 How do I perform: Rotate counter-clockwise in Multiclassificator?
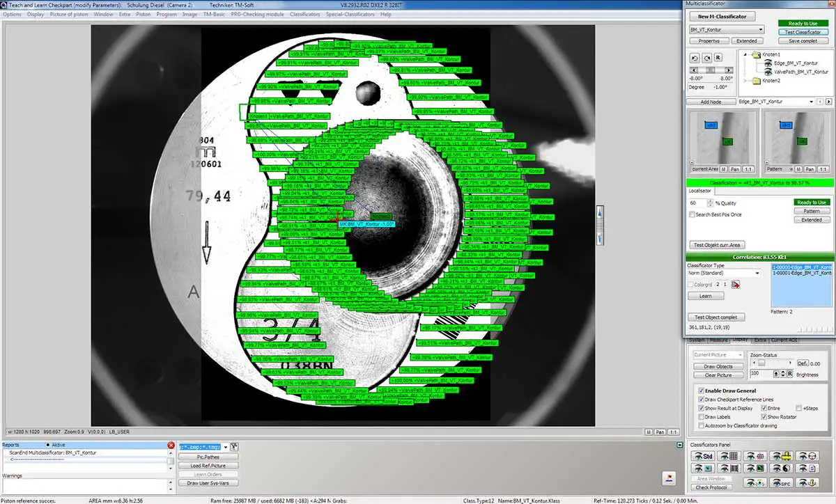tap(695, 58)
